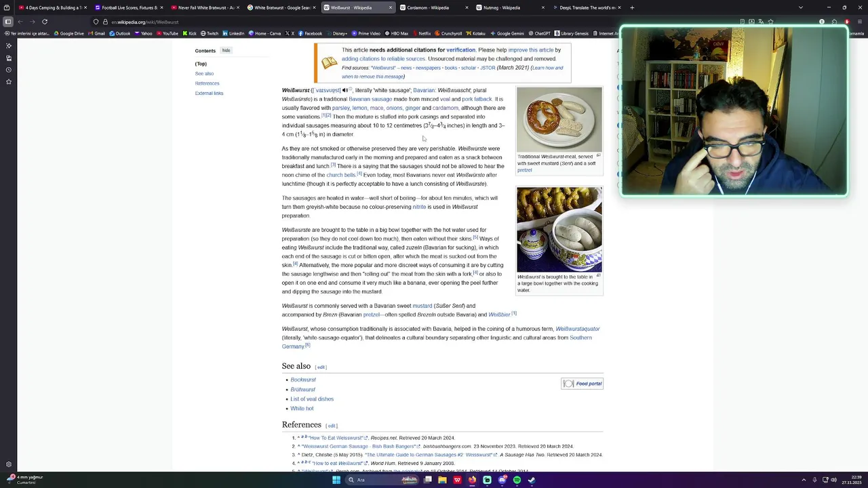Edit the See also section
This screenshot has height=488, width=868.
click(321, 367)
